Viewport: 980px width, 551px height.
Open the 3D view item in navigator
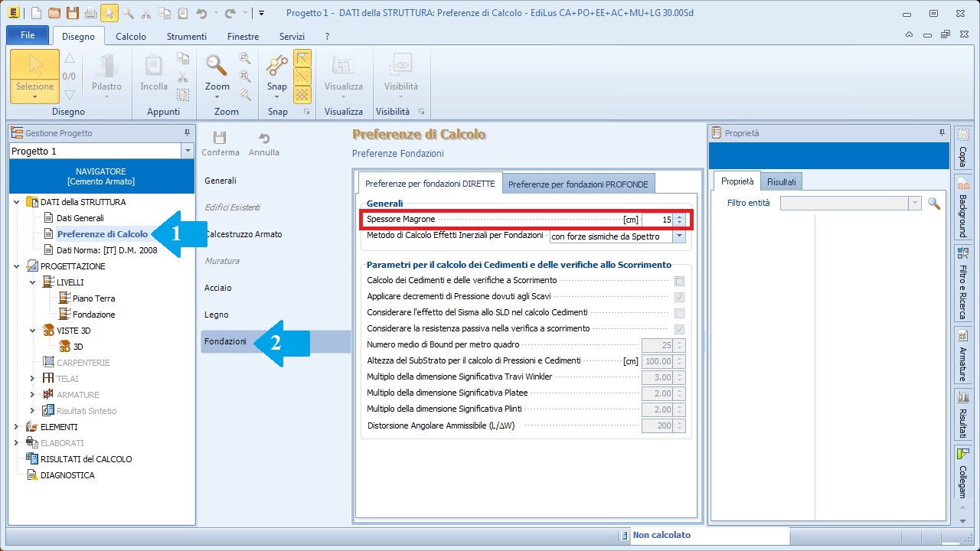(x=77, y=347)
